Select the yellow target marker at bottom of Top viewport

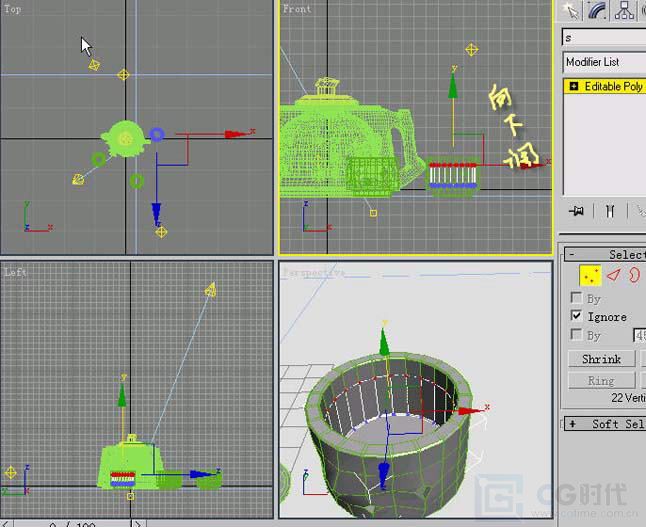coord(161,232)
